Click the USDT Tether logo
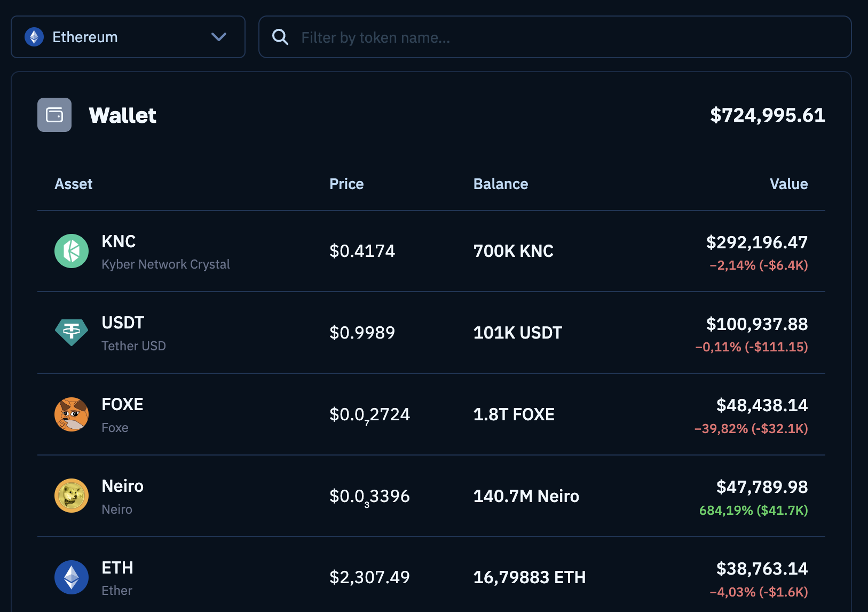The width and height of the screenshot is (868, 612). point(72,333)
